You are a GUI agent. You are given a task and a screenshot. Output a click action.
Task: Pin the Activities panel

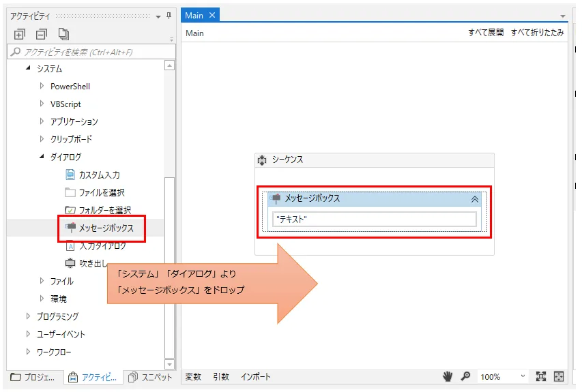(x=169, y=16)
